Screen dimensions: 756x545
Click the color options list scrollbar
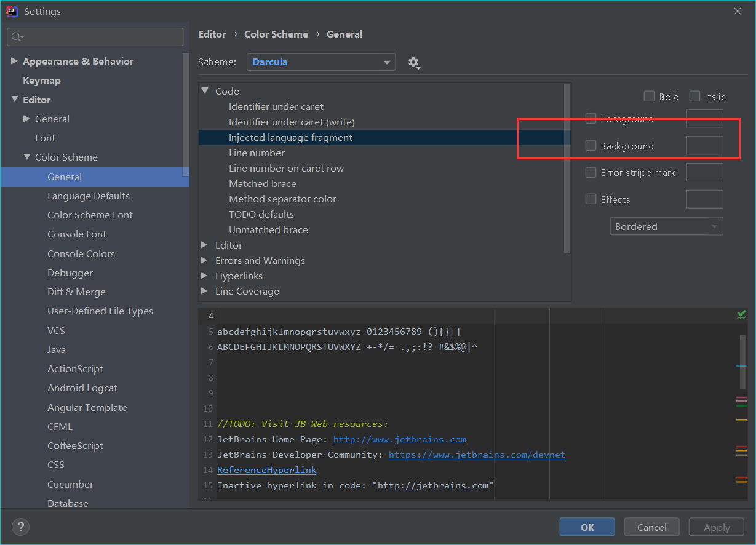click(x=567, y=168)
